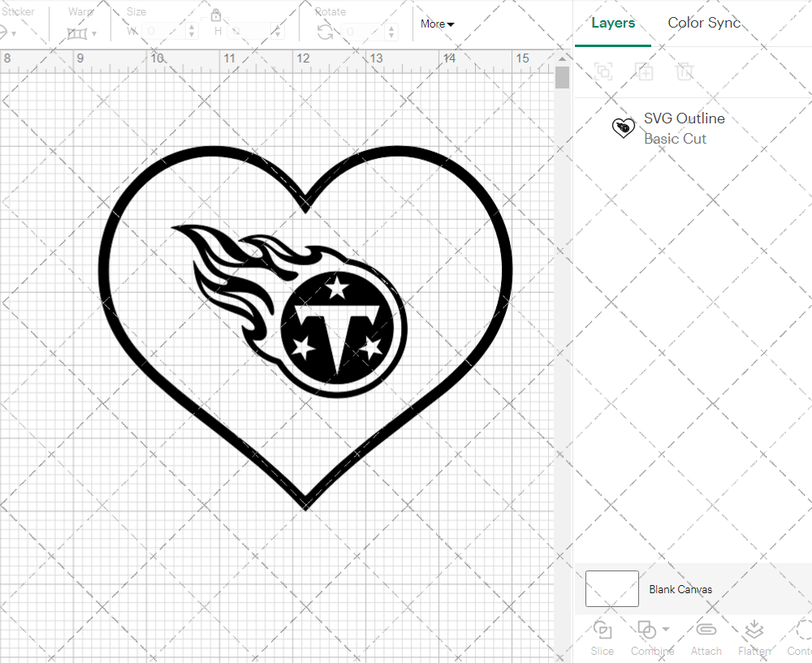Select the Layers tab
The height and width of the screenshot is (663, 812).
click(613, 23)
